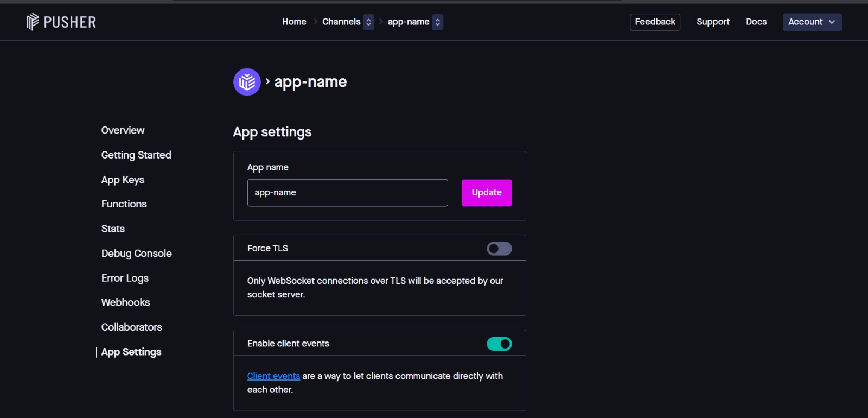The image size is (868, 418).
Task: Click the Force TLS label
Action: (x=267, y=248)
